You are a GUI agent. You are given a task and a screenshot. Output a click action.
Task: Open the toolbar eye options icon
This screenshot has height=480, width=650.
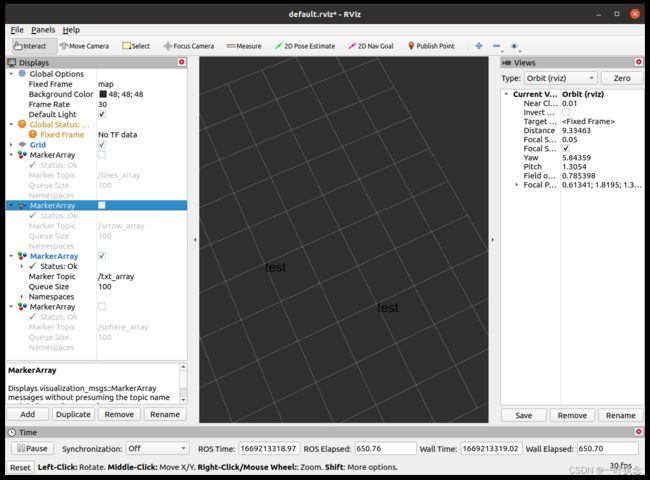(514, 46)
